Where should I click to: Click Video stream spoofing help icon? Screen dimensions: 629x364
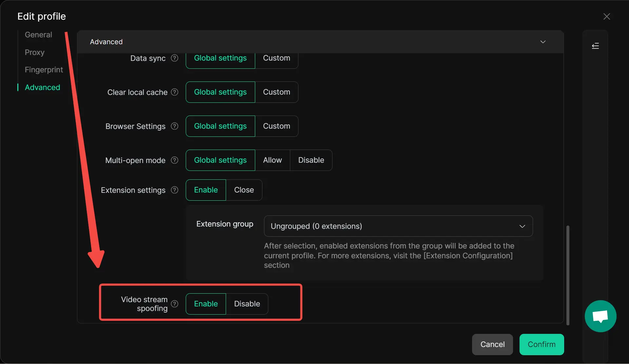pos(175,304)
